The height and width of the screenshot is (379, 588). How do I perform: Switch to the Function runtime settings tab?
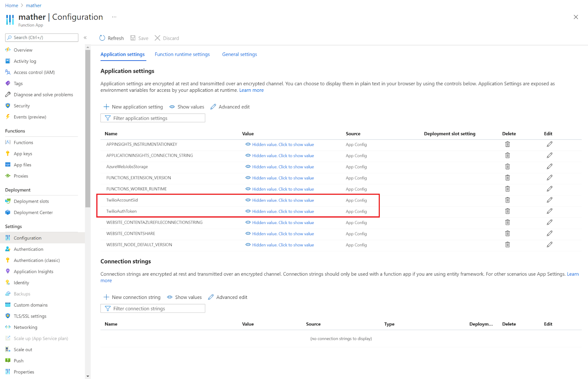click(182, 54)
